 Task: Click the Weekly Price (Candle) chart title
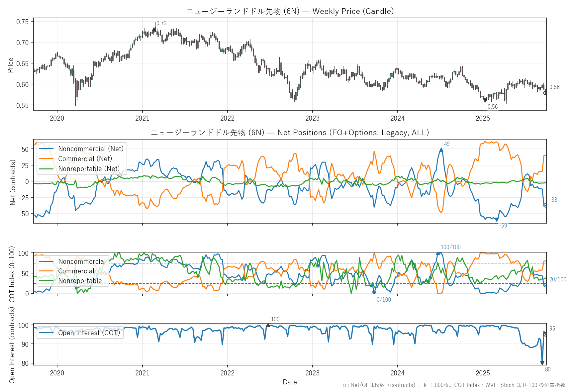tap(290, 11)
